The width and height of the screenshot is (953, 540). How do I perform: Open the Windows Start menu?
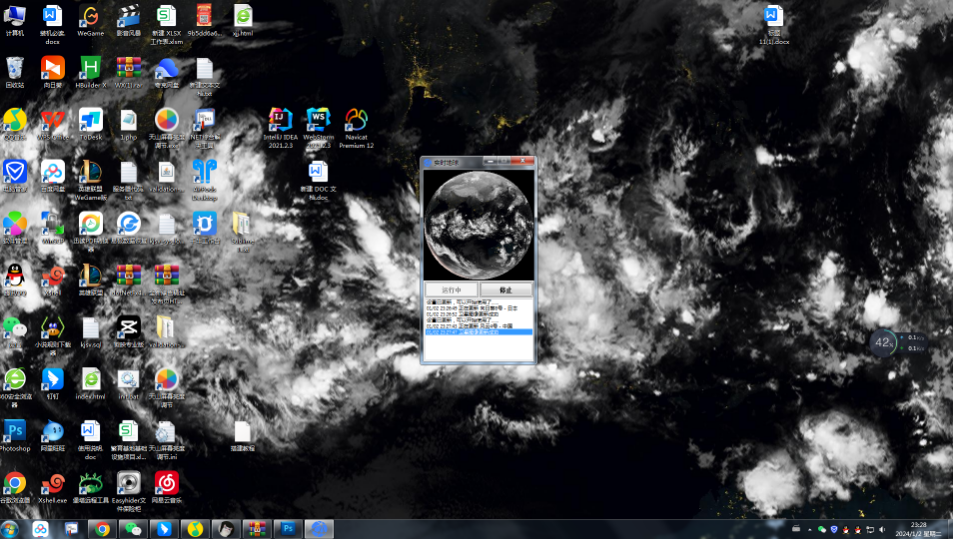pos(11,529)
